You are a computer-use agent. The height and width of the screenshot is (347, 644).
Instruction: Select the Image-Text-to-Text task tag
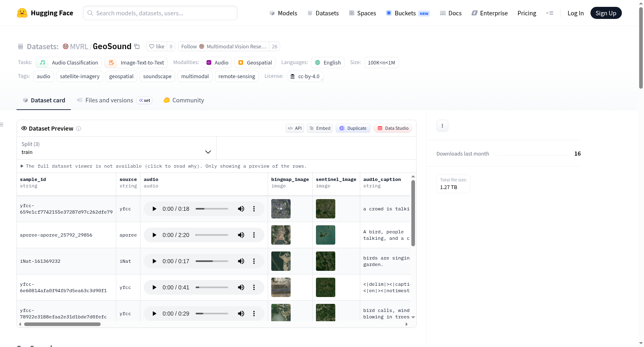pos(136,62)
